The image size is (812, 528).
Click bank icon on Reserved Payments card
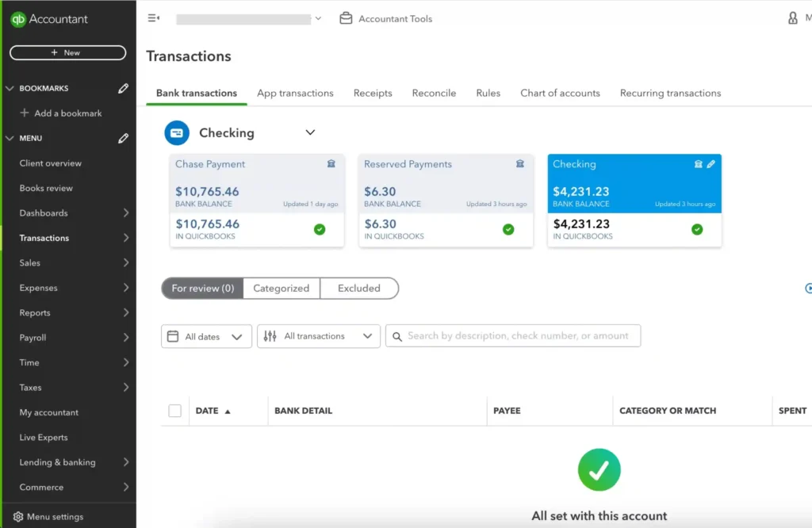[x=520, y=163]
